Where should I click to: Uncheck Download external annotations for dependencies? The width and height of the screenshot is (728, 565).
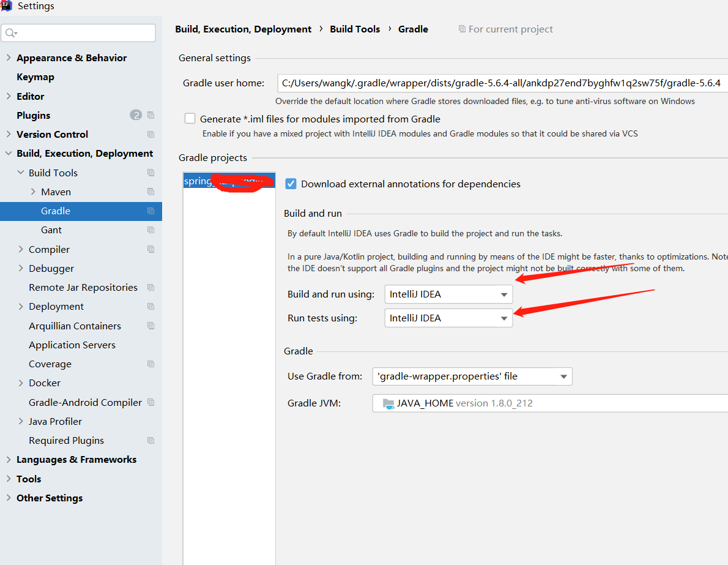point(291,184)
